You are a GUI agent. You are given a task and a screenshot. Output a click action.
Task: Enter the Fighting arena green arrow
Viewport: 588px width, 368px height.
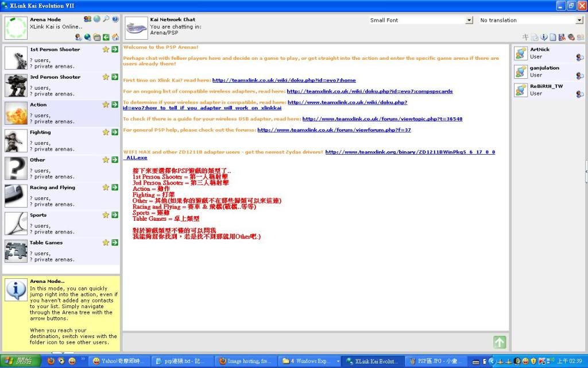(115, 132)
